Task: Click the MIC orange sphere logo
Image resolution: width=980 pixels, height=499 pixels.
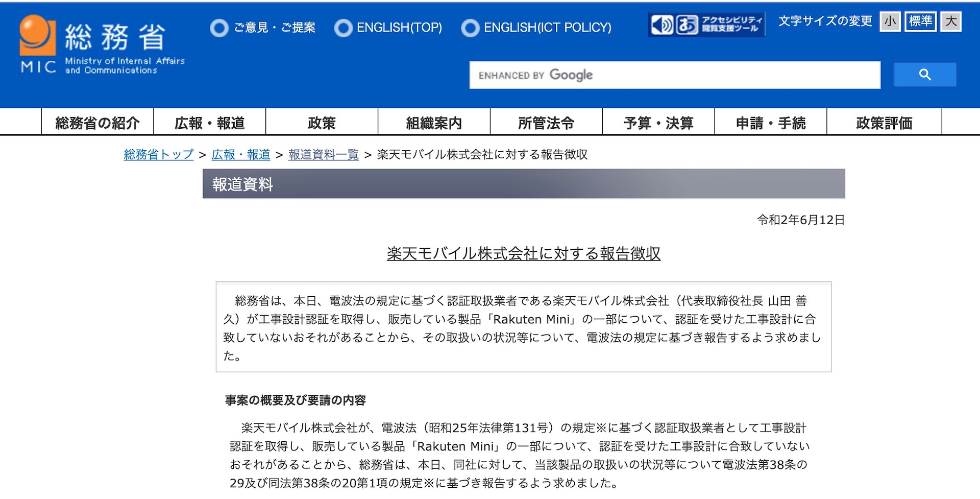Action: (37, 35)
